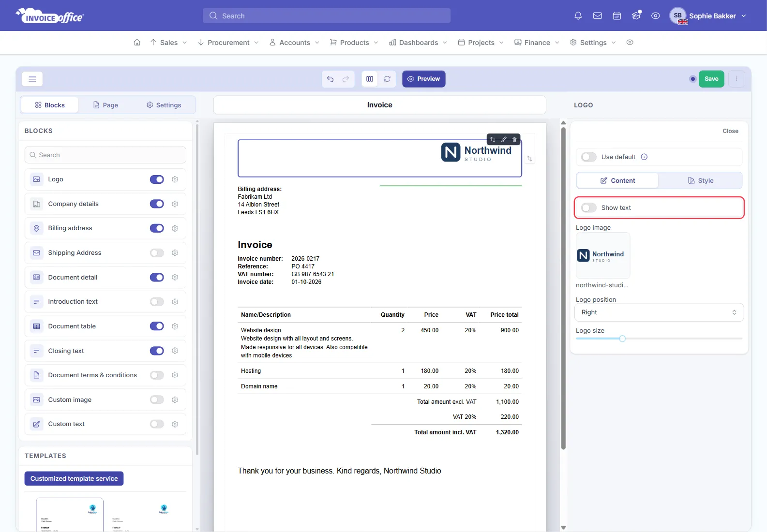Viewport: 767px width, 532px height.
Task: Disable the Company details toggle
Action: click(157, 204)
